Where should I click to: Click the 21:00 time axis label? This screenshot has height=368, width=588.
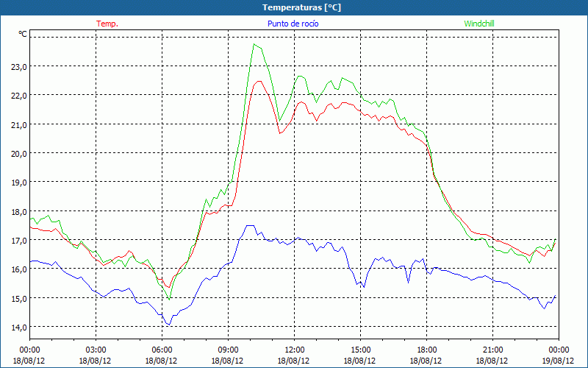click(492, 350)
